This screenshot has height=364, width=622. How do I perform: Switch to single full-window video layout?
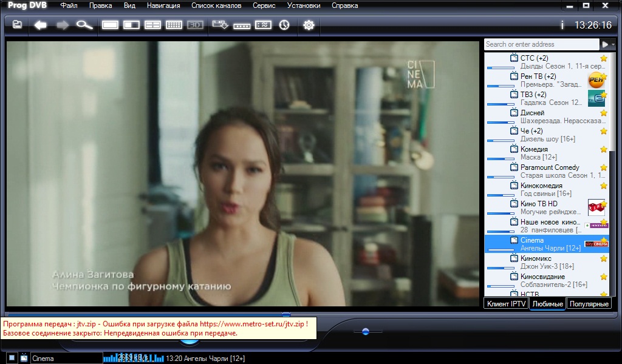coord(111,25)
